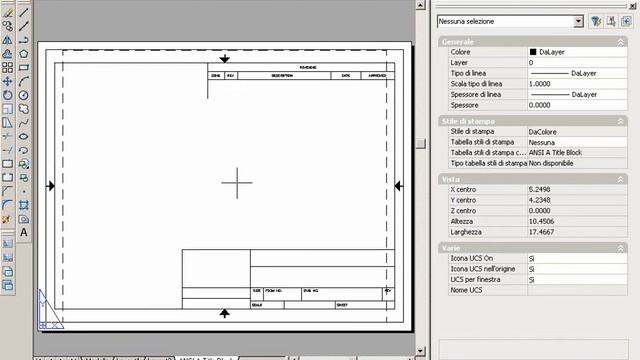Select the Polygon tool
Screen dimensions: 640x360
tap(24, 53)
